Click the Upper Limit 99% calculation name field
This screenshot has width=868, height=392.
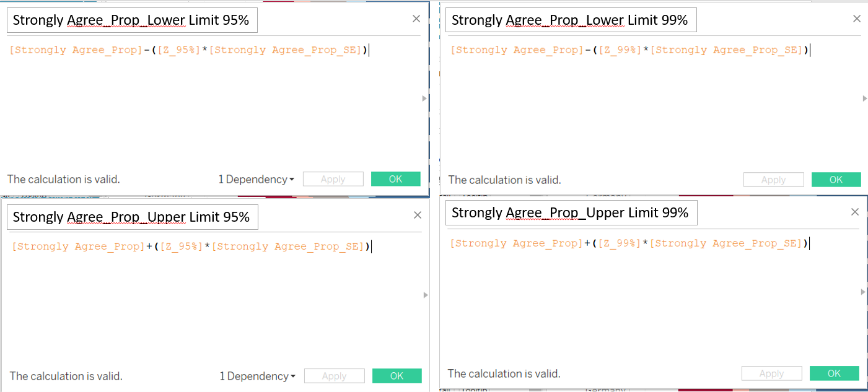tap(570, 213)
